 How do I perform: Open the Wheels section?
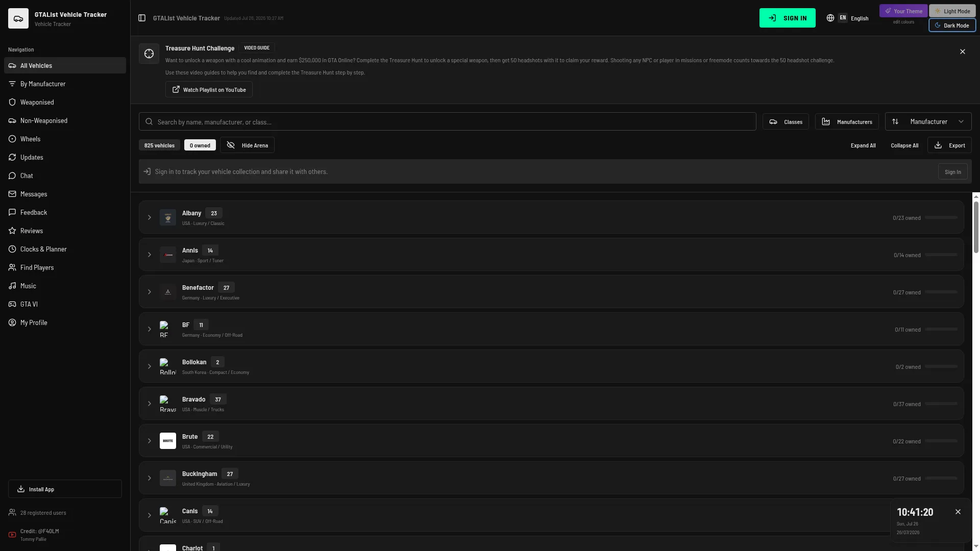(65, 139)
